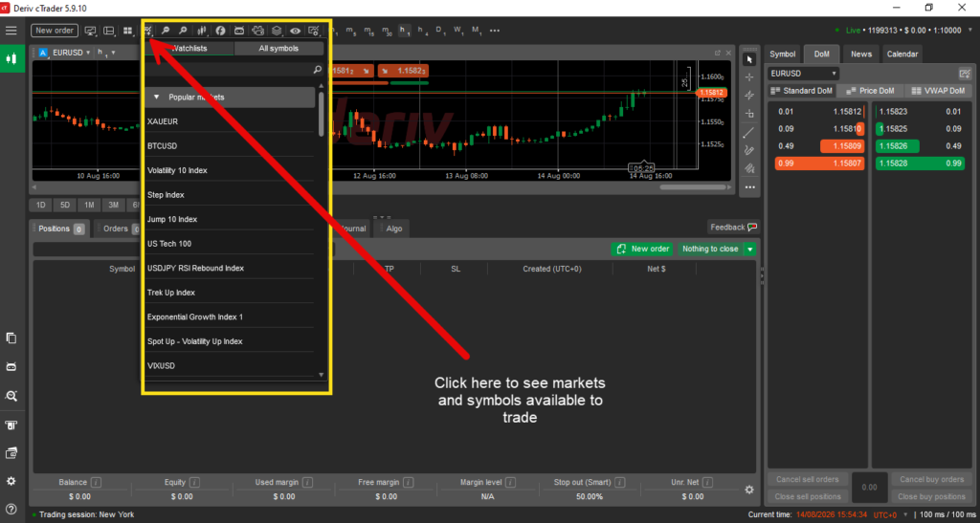Viewport: 980px width, 523px height.
Task: Click the top New order button
Action: click(x=55, y=30)
